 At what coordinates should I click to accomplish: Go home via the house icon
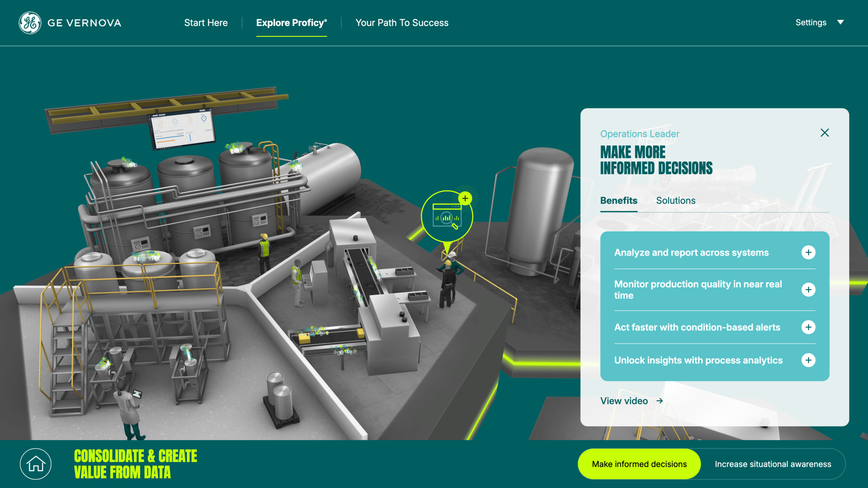tap(36, 464)
